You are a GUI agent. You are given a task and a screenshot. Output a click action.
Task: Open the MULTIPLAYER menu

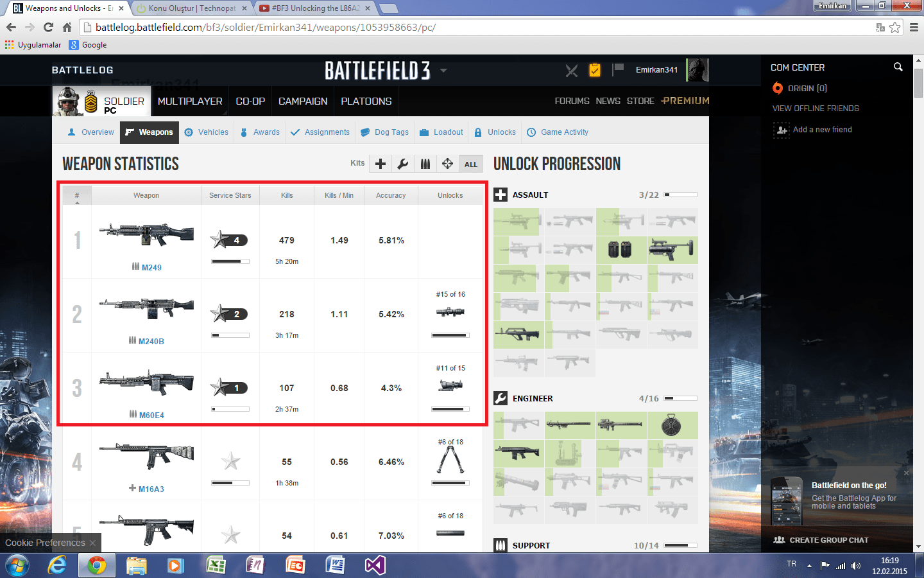coord(190,101)
